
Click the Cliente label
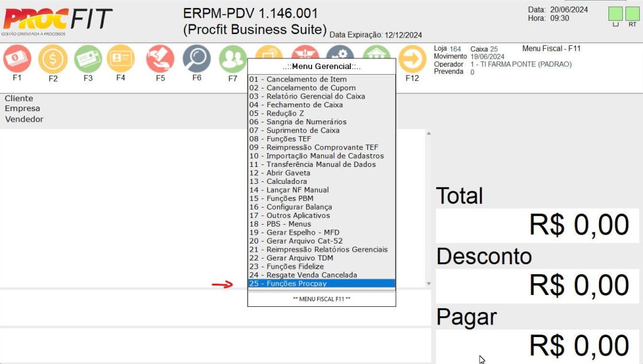[x=19, y=99]
